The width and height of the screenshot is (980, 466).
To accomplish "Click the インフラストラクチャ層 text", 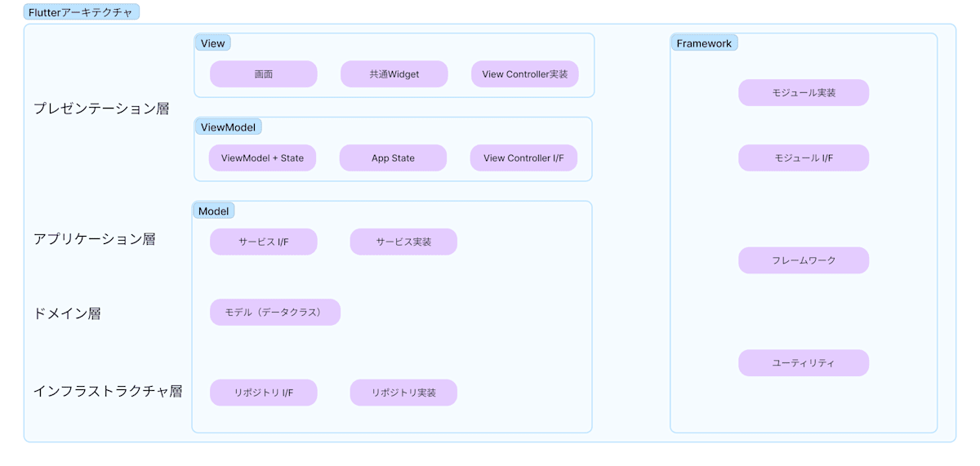I will [108, 391].
